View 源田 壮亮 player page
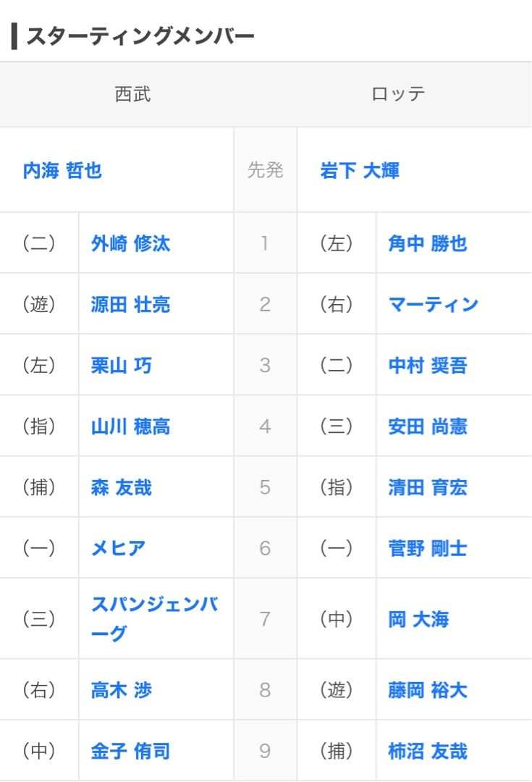The height and width of the screenshot is (782, 532). click(x=130, y=304)
